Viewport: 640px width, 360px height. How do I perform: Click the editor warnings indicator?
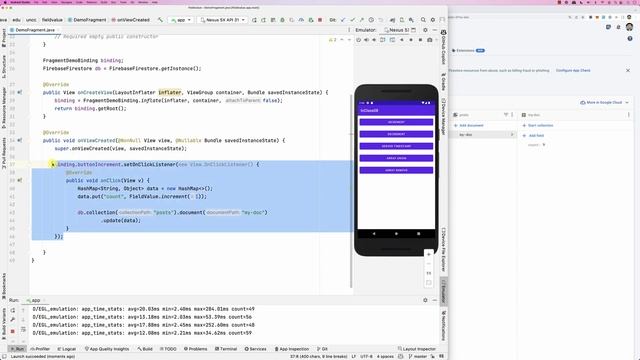(333, 40)
